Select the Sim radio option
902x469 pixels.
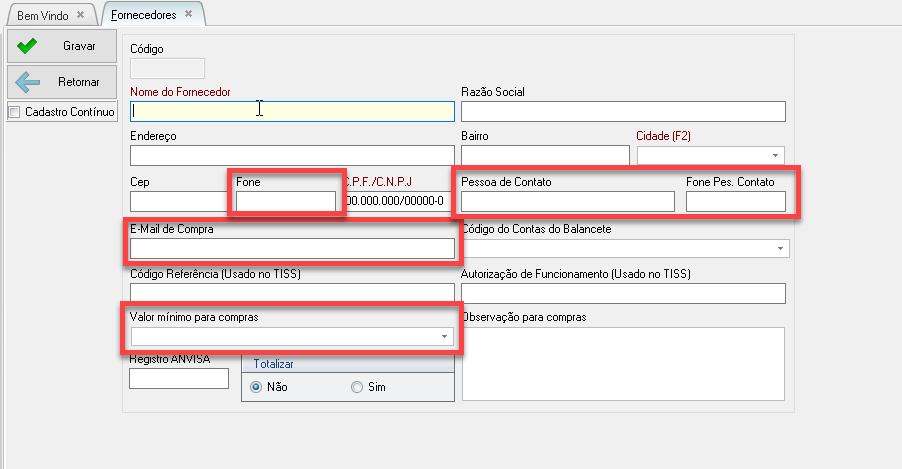click(357, 387)
